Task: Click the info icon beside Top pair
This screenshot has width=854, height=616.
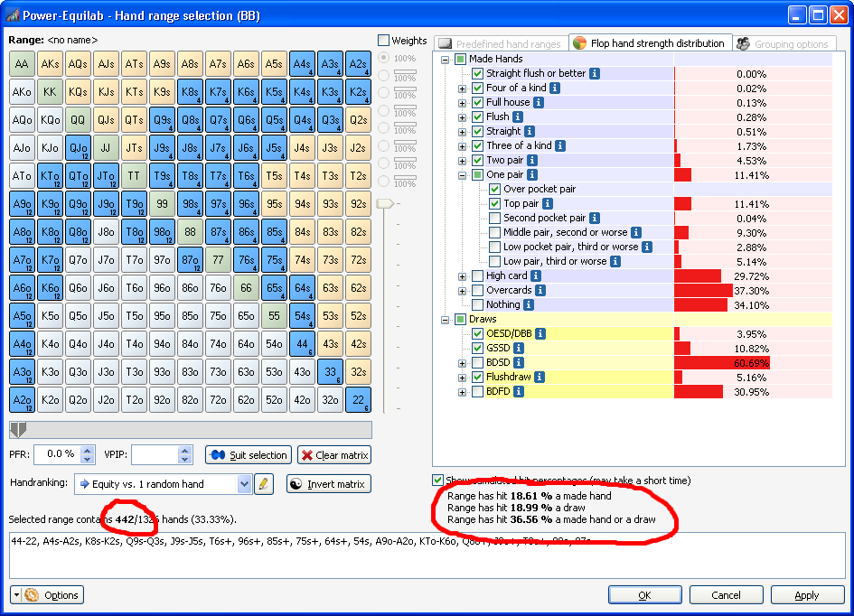Action: (548, 203)
